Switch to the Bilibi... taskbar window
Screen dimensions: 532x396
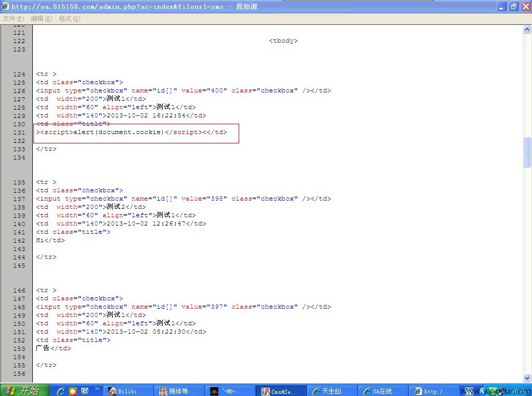[127, 391]
